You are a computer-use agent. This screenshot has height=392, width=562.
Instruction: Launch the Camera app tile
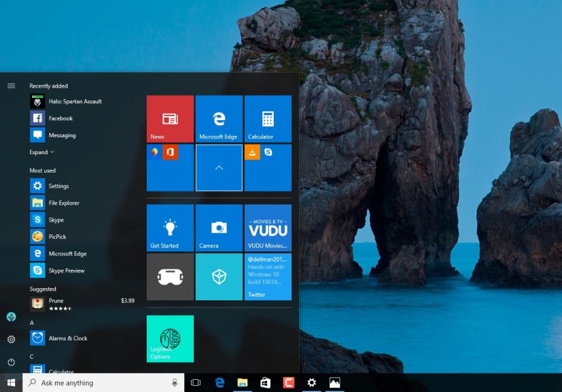[218, 227]
